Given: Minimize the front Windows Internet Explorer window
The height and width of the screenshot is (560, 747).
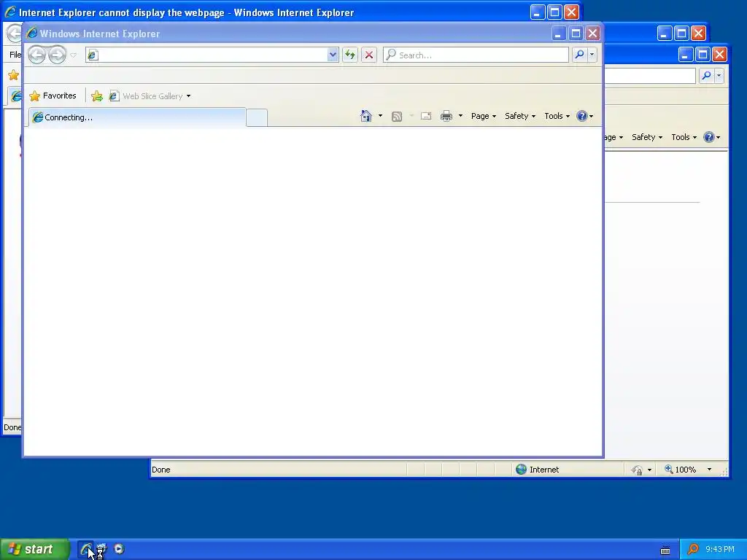Looking at the screenshot, I should tap(558, 34).
